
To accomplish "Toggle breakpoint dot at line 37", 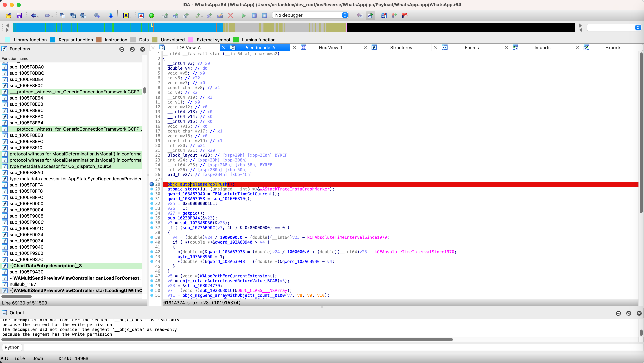I will [151, 228].
